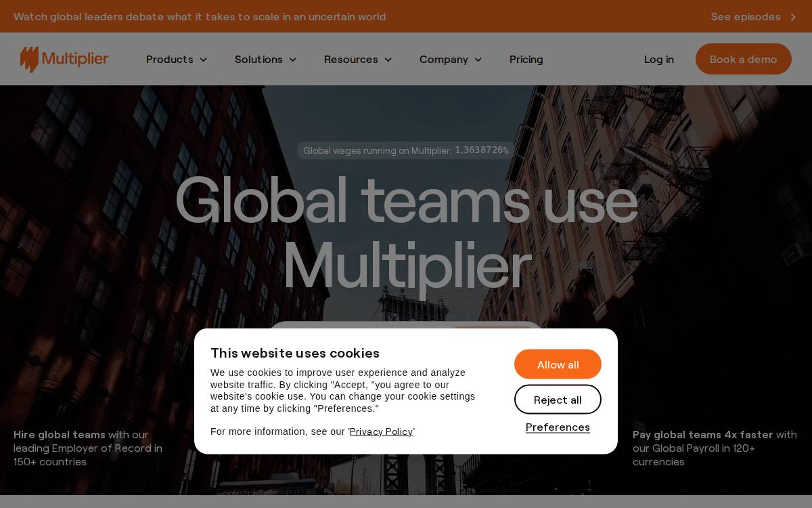This screenshot has width=812, height=508.
Task: Allow all cookies
Action: 558,364
